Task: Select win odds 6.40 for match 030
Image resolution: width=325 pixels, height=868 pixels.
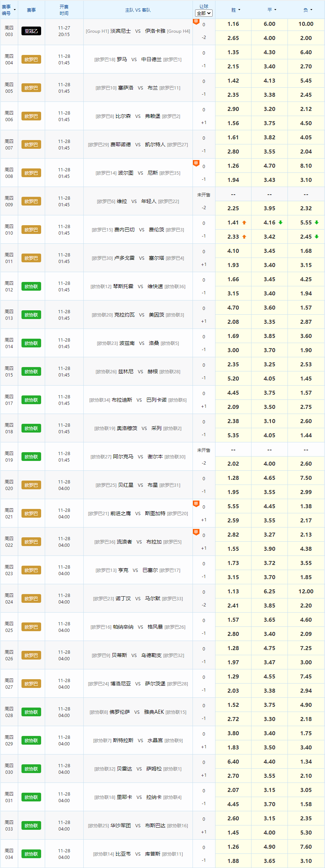Action: (x=233, y=762)
